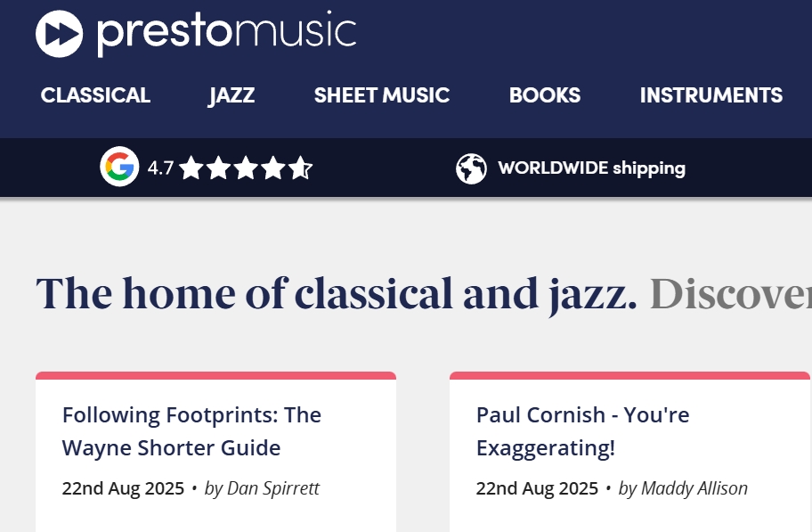Click the half-filled fifth rating star

coord(300,168)
